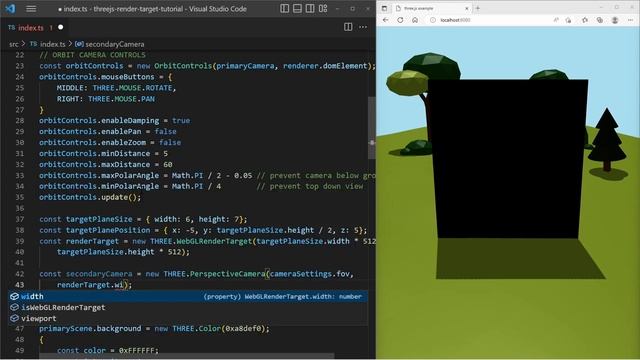Screen dimensions: 640x360
Task: Click 'targetPlaneSize' on line 37
Action: 99,219
